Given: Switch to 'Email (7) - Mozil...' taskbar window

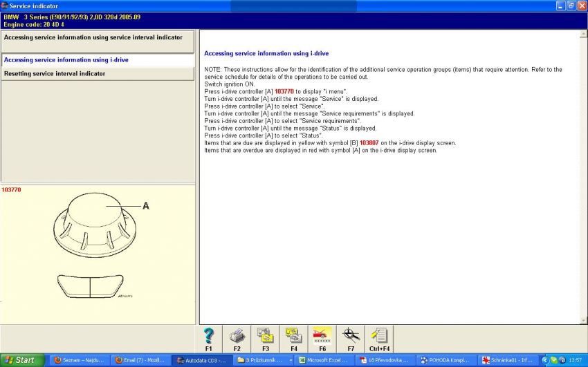Looking at the screenshot, I should pyautogui.click(x=141, y=360).
